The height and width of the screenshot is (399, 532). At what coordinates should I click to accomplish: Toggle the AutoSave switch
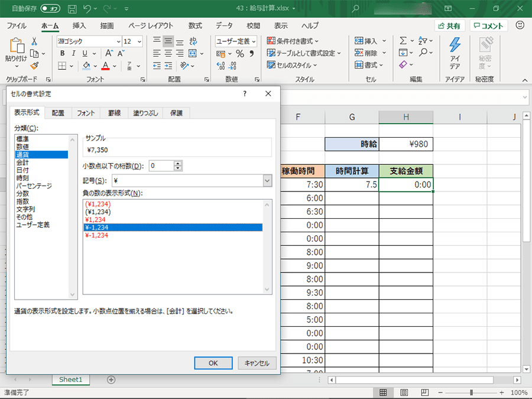50,9
